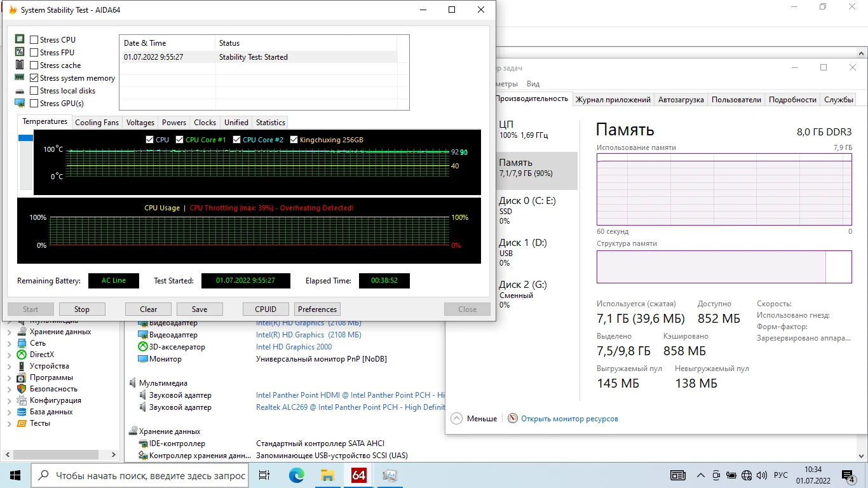Viewport: 868px width, 488px height.
Task: Expand the Безопасность tree node
Action: point(9,389)
